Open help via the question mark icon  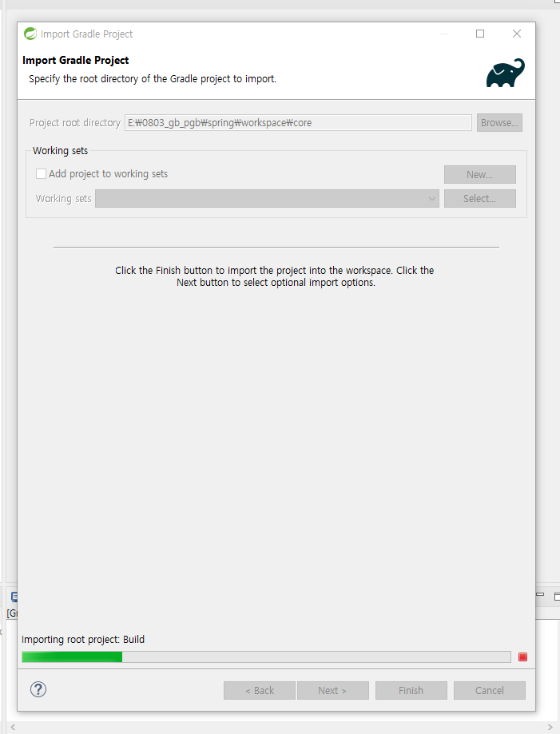(38, 689)
